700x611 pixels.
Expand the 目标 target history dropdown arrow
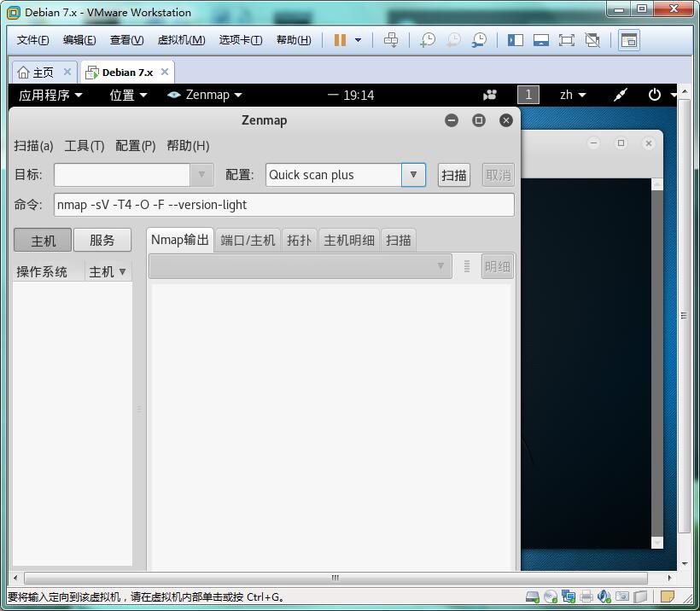tap(201, 175)
